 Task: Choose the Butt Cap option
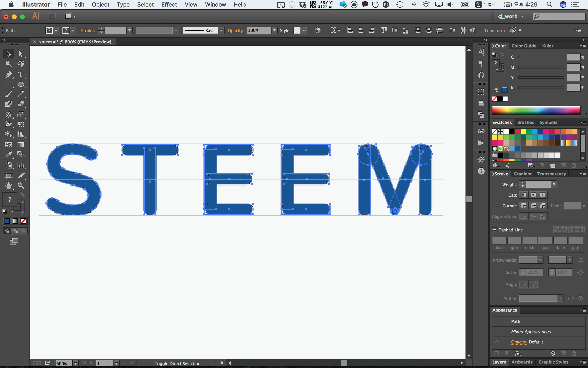coord(524,195)
